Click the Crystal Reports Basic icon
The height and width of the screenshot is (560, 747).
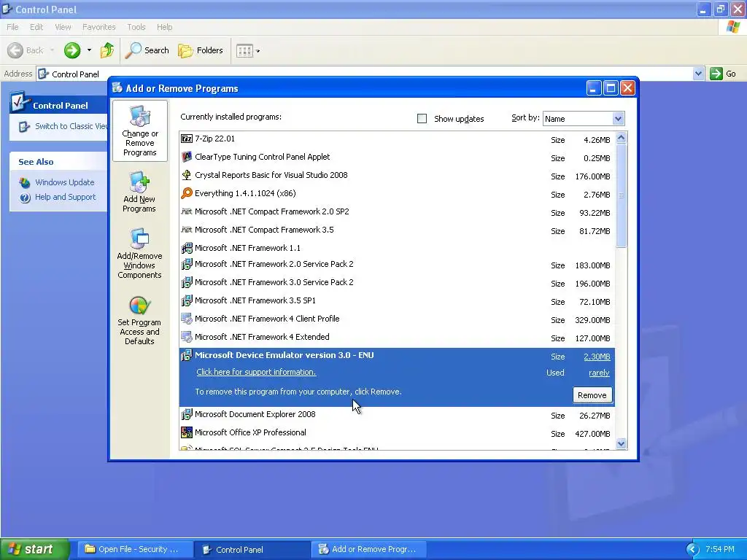point(187,175)
